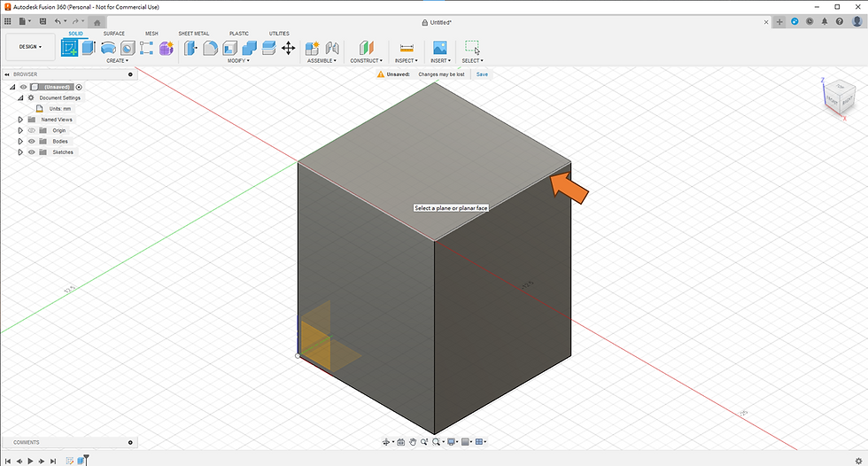This screenshot has height=466, width=868.
Task: Select the Offset Face tool icon
Action: pos(268,48)
